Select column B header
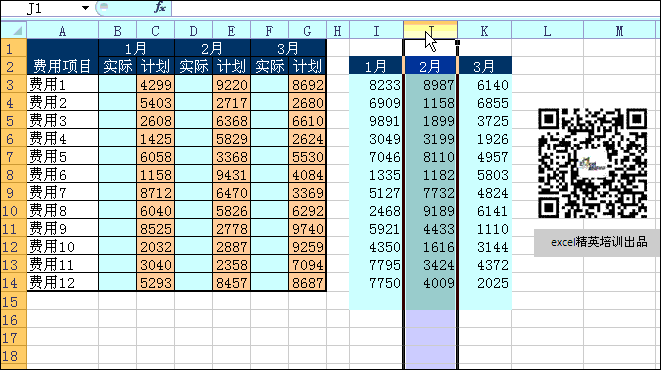The height and width of the screenshot is (370, 661). coord(117,31)
